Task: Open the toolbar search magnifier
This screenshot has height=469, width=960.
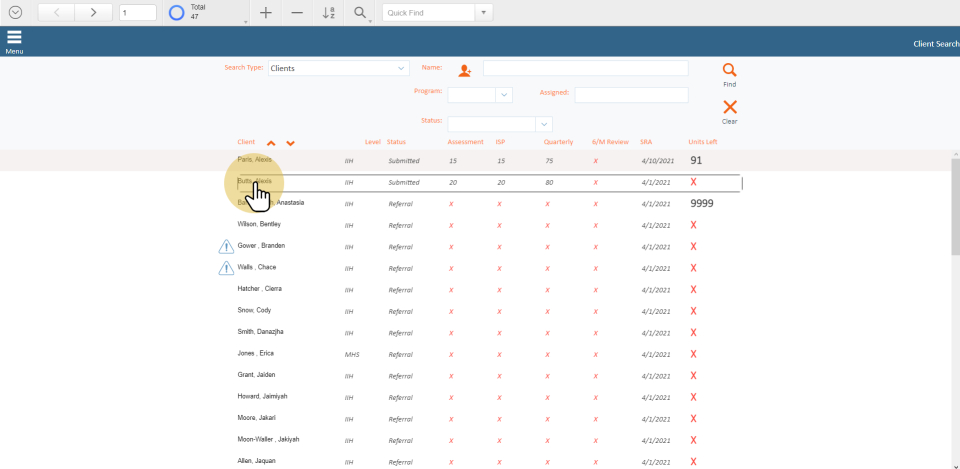Action: (x=361, y=13)
